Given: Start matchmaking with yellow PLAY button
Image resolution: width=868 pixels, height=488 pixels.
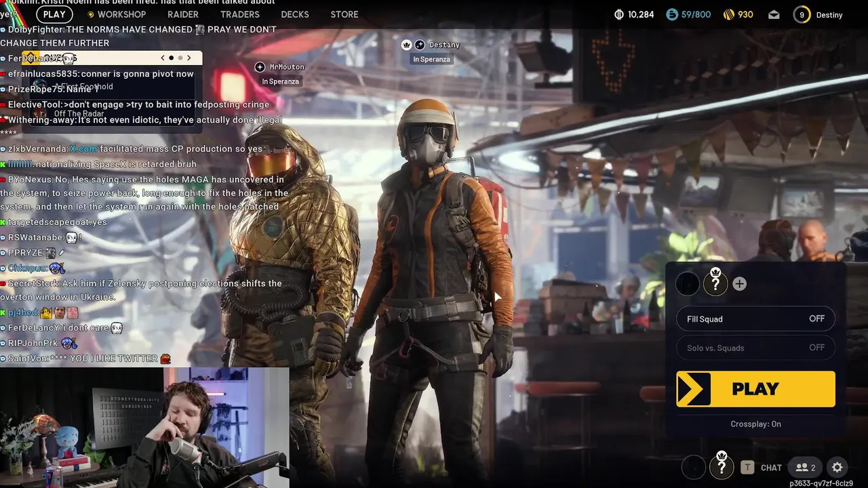Looking at the screenshot, I should point(755,389).
